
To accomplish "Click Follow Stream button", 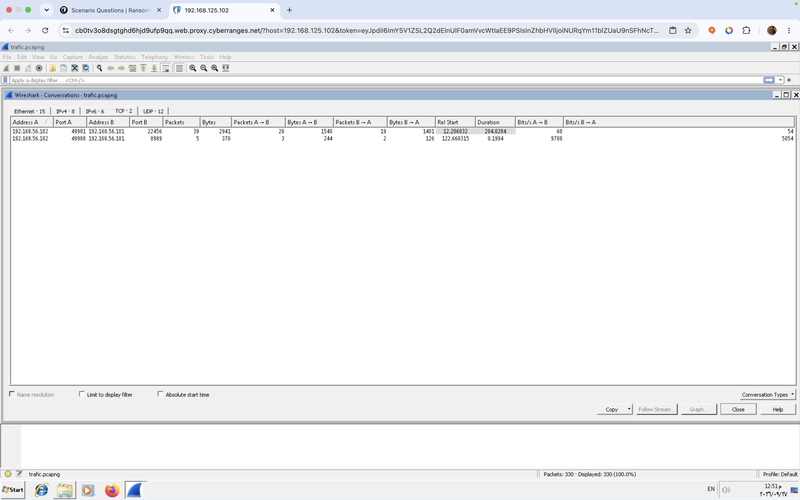I will [656, 409].
